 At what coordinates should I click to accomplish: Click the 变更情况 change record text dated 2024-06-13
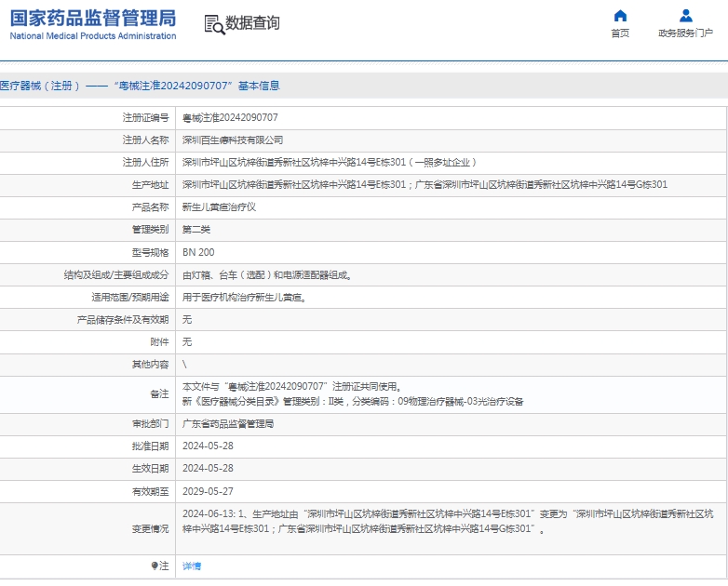448,522
